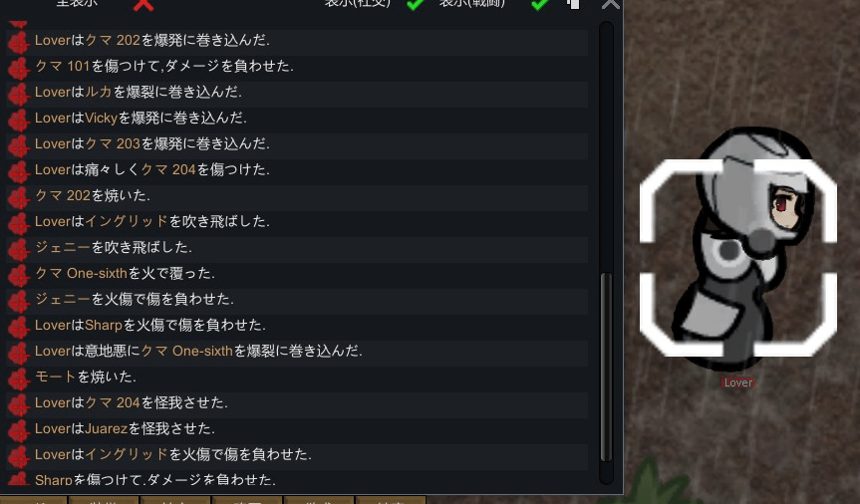Viewport: 860px width, 504px height.
Task: Open the 'ジェニーを火傷で傷を負わせた' log entry
Action: point(297,299)
